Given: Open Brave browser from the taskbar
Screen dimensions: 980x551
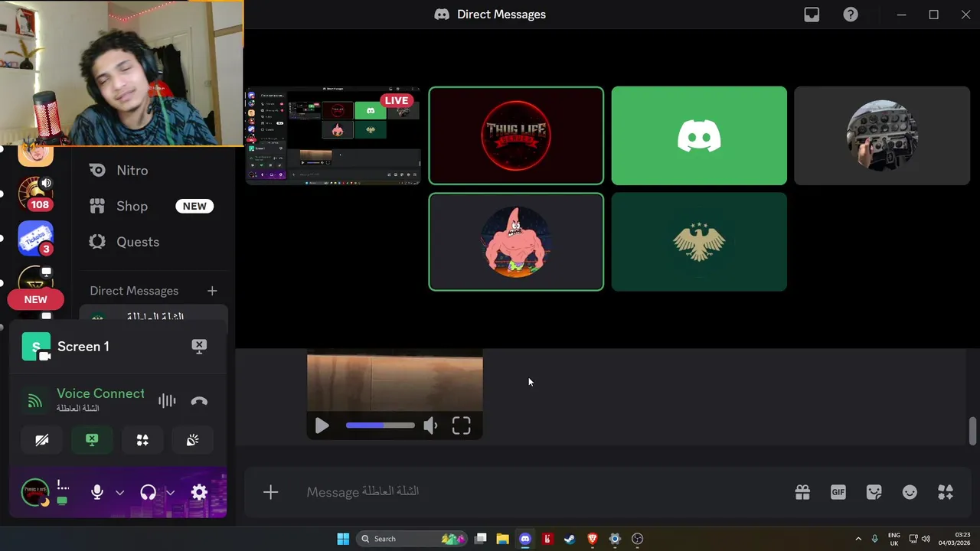Looking at the screenshot, I should pyautogui.click(x=592, y=539).
